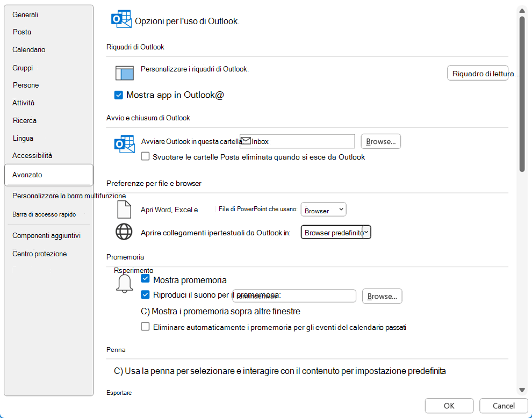
Task: Select the Avanzato category
Action: click(48, 175)
